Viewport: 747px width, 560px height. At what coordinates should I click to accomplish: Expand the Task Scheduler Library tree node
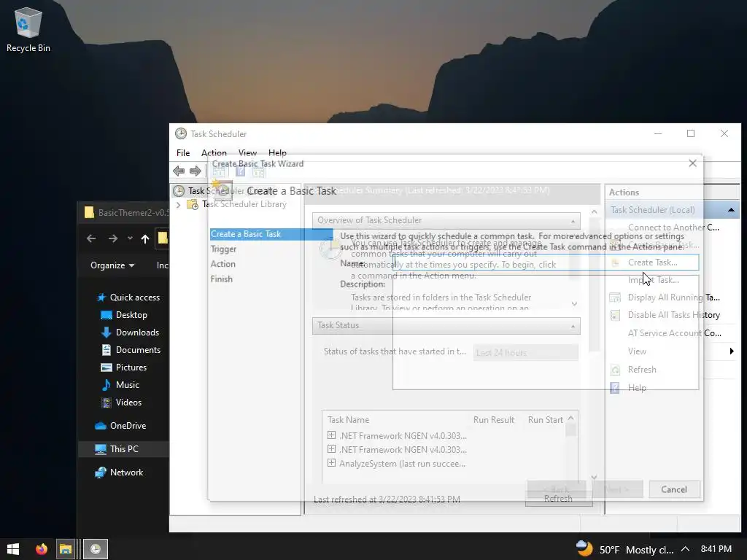pos(178,205)
